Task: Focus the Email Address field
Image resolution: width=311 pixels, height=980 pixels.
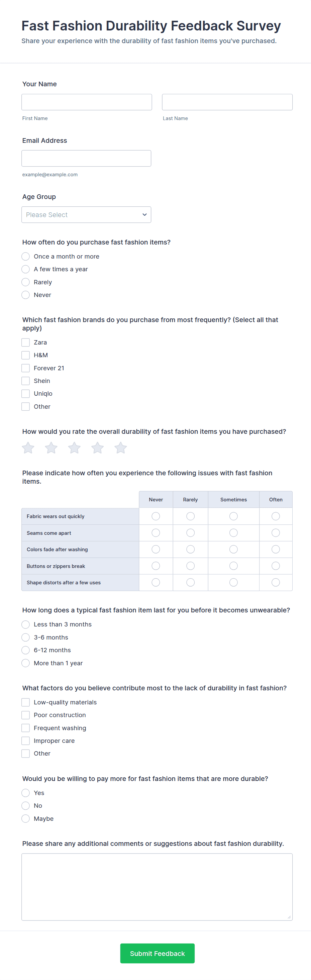Action: point(86,158)
